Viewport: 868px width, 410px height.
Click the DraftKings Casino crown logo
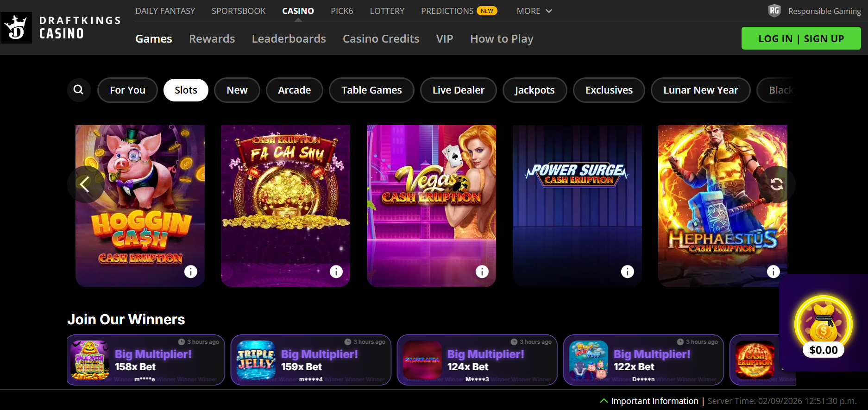(16, 27)
